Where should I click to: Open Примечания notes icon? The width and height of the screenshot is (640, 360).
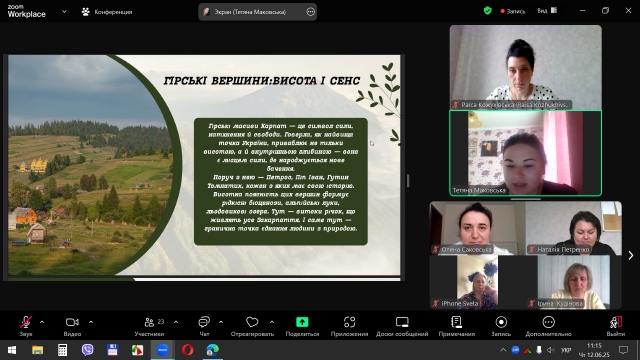[457, 326]
